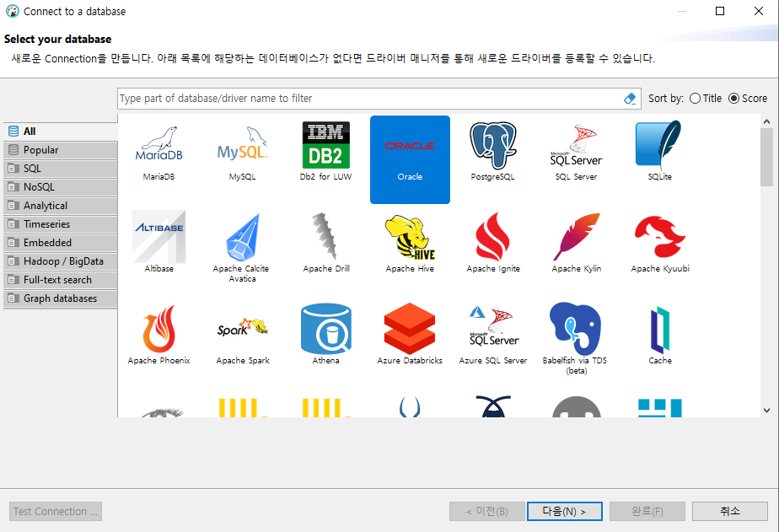
Task: Click the 다음(N) > next button
Action: point(564,511)
